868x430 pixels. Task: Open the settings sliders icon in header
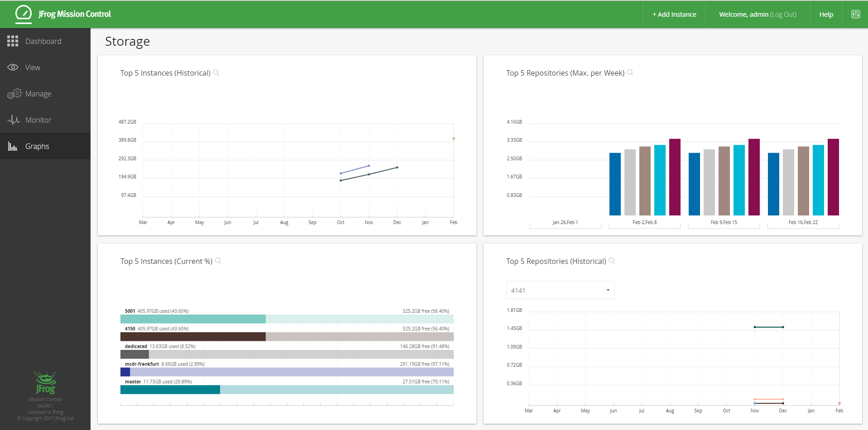pos(855,14)
